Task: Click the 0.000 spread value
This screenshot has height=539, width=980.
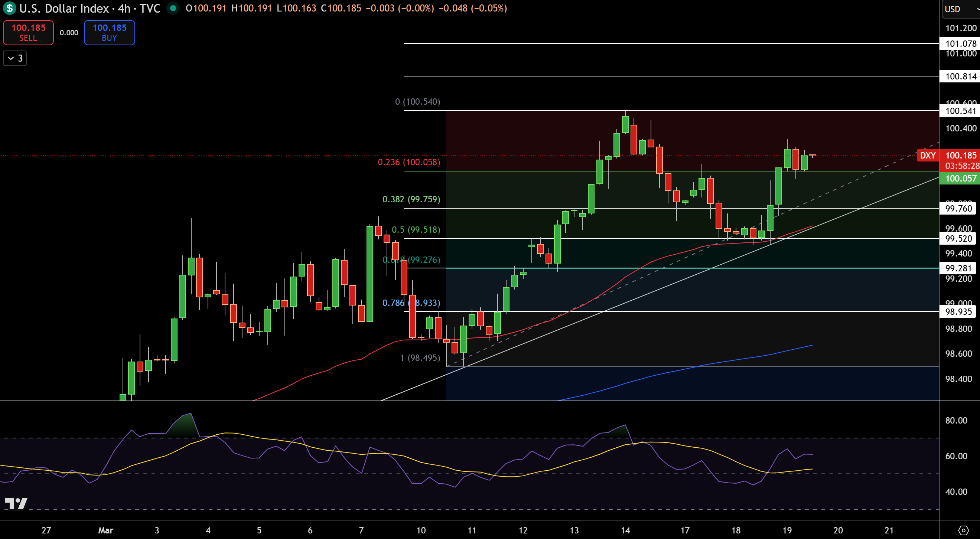Action: point(69,33)
